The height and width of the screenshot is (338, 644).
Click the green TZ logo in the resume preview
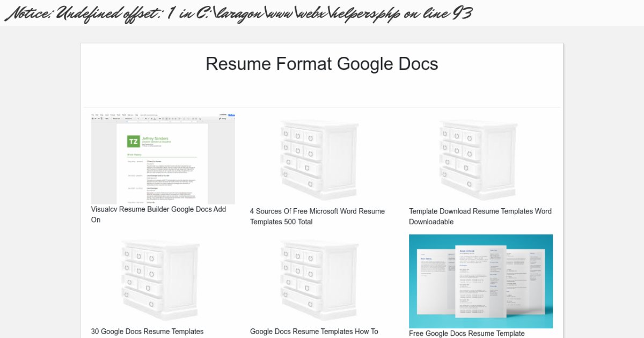(x=134, y=141)
